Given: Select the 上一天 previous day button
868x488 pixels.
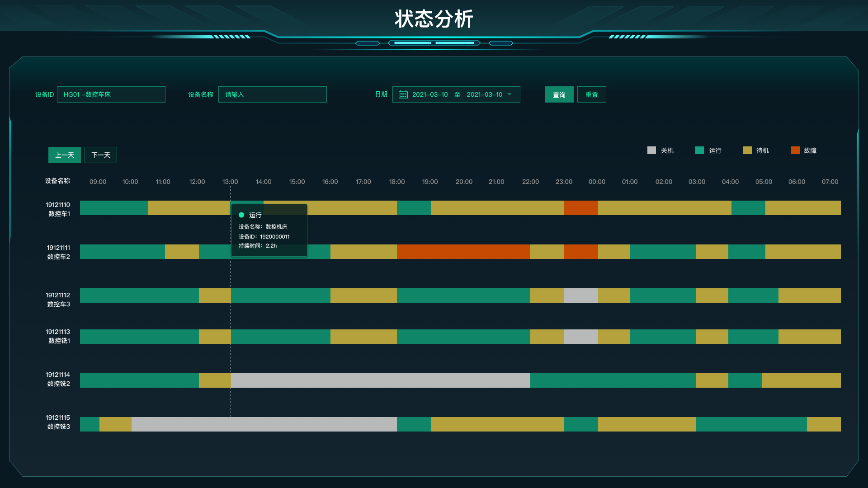Looking at the screenshot, I should pyautogui.click(x=64, y=155).
